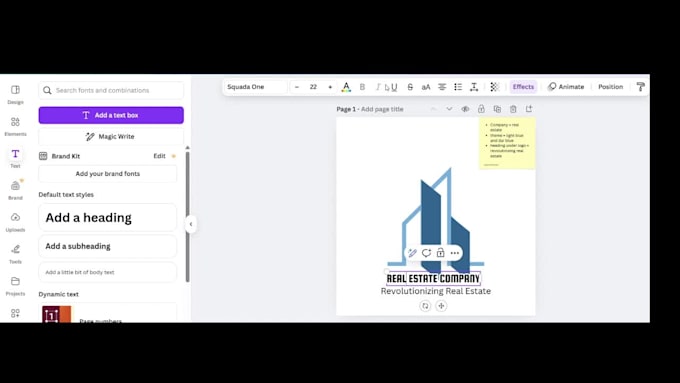Open text Effects panel

[523, 87]
